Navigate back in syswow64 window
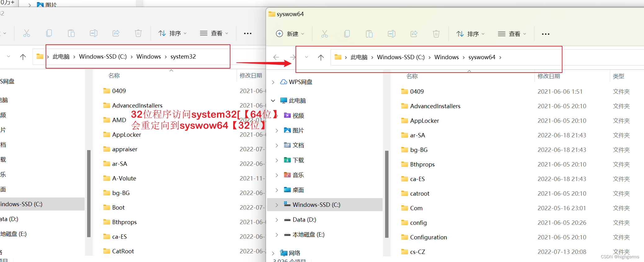The image size is (644, 262). (276, 57)
